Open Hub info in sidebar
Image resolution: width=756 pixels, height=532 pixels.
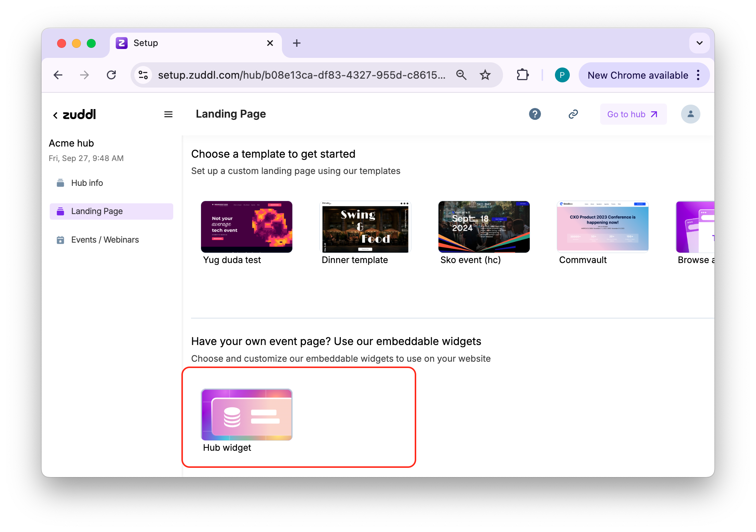pos(87,183)
